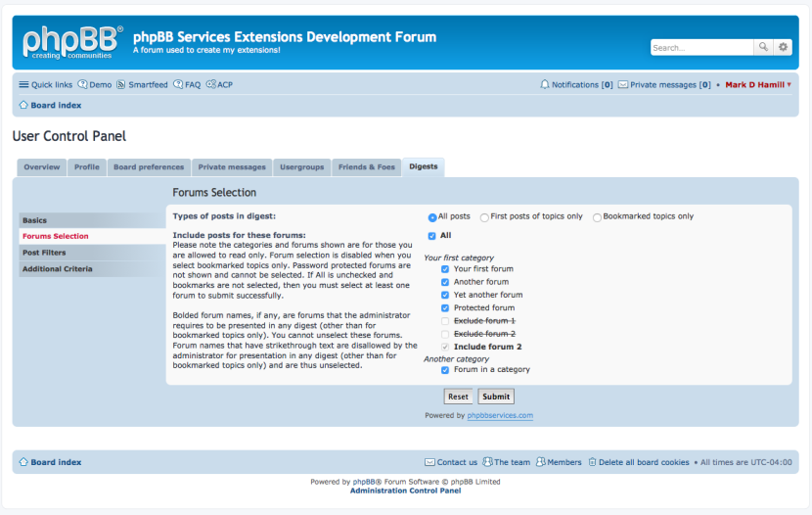Go to Board index home in breadcrumb
The image size is (812, 515).
click(x=55, y=105)
